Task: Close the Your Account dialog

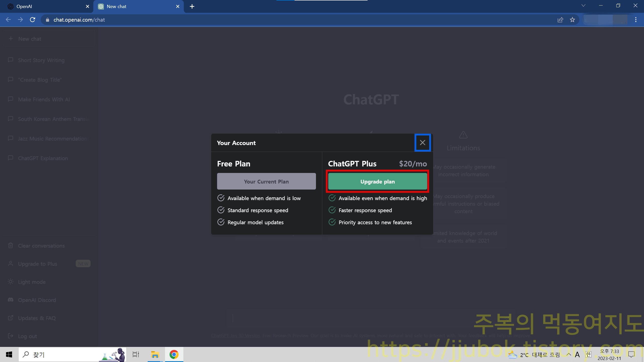Action: click(422, 143)
